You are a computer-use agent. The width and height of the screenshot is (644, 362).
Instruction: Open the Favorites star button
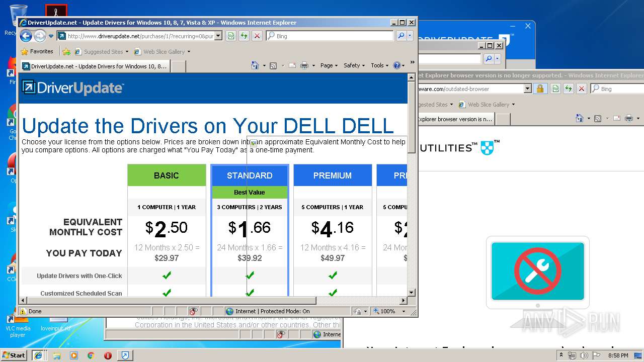tap(37, 51)
